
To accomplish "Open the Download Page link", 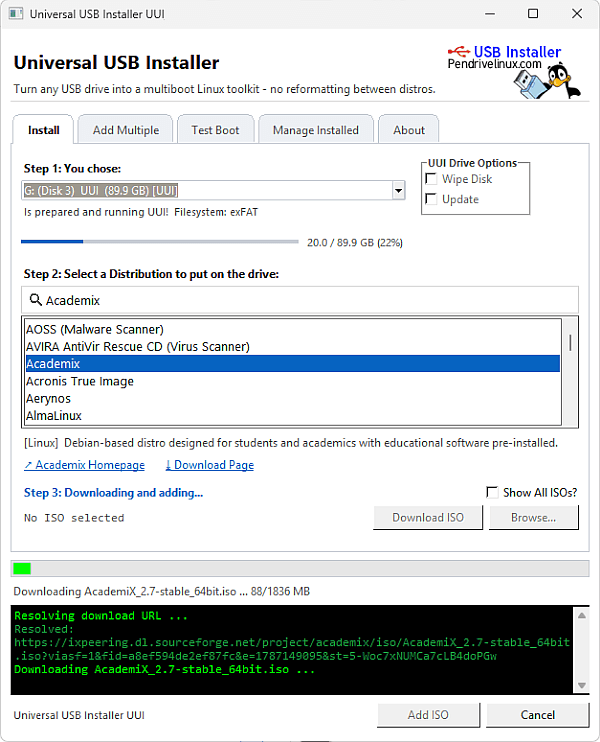I will [210, 465].
